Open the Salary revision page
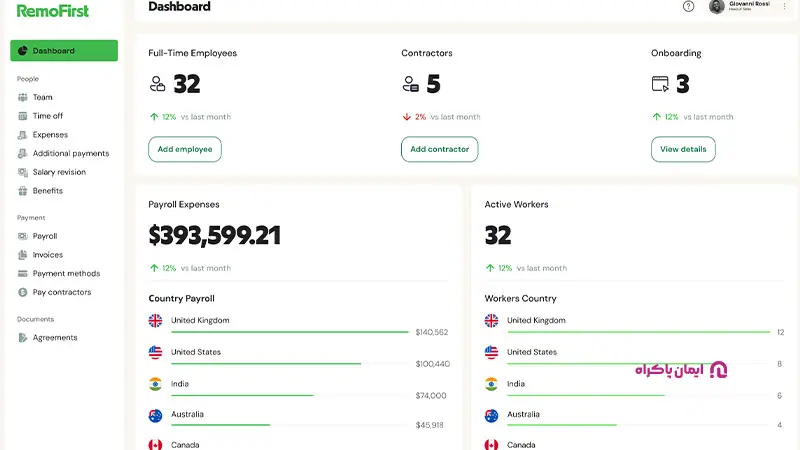Image resolution: width=800 pixels, height=450 pixels. pos(59,172)
